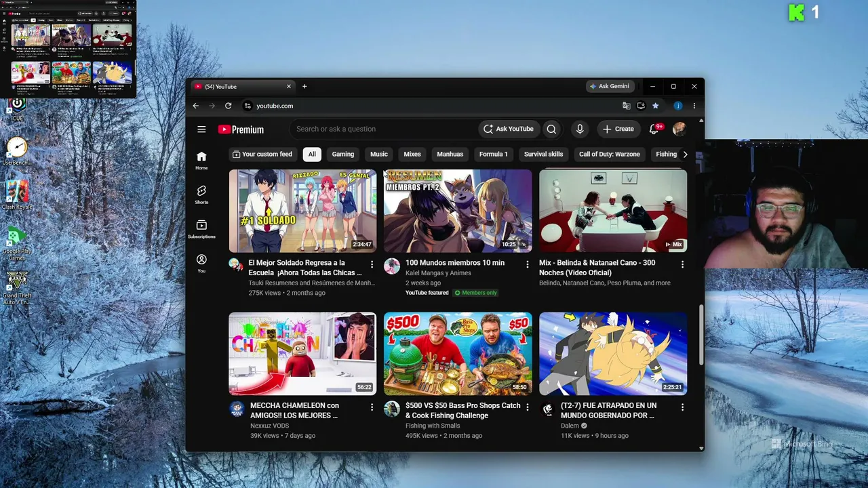Open the Nexxuz VODS channel link
Screen dimensions: 868x488
pyautogui.click(x=270, y=426)
